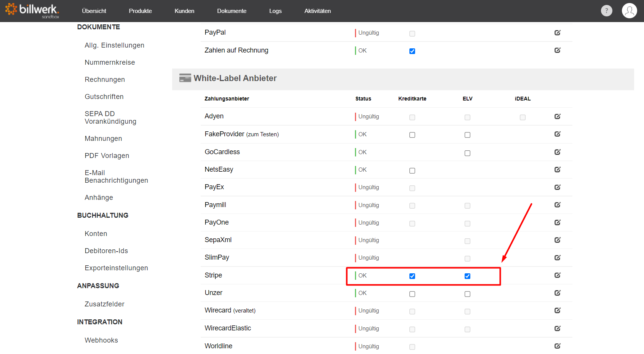Open Exporteinstellungen settings
This screenshot has width=644, height=354.
(116, 268)
